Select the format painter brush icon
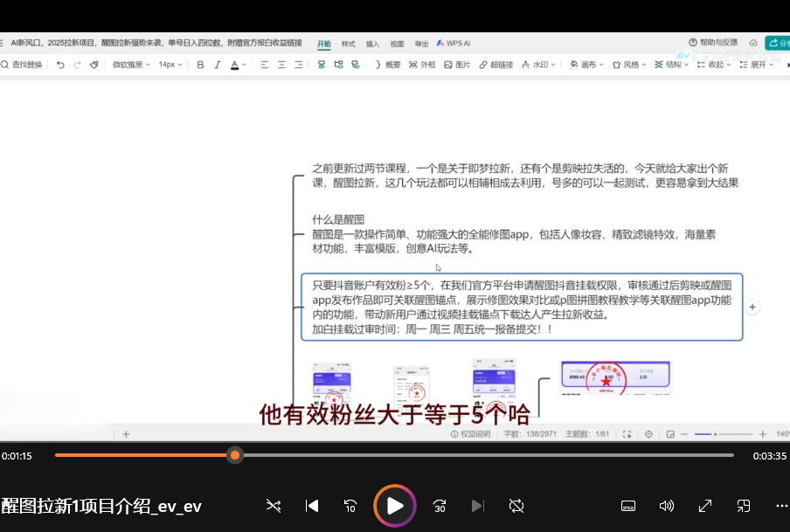The width and height of the screenshot is (790, 532). (x=94, y=65)
